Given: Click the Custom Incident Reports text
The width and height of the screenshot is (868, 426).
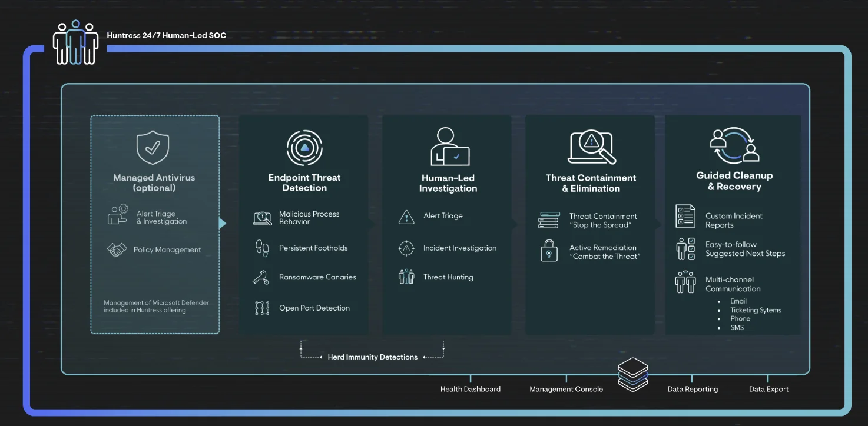Looking at the screenshot, I should pyautogui.click(x=734, y=221).
